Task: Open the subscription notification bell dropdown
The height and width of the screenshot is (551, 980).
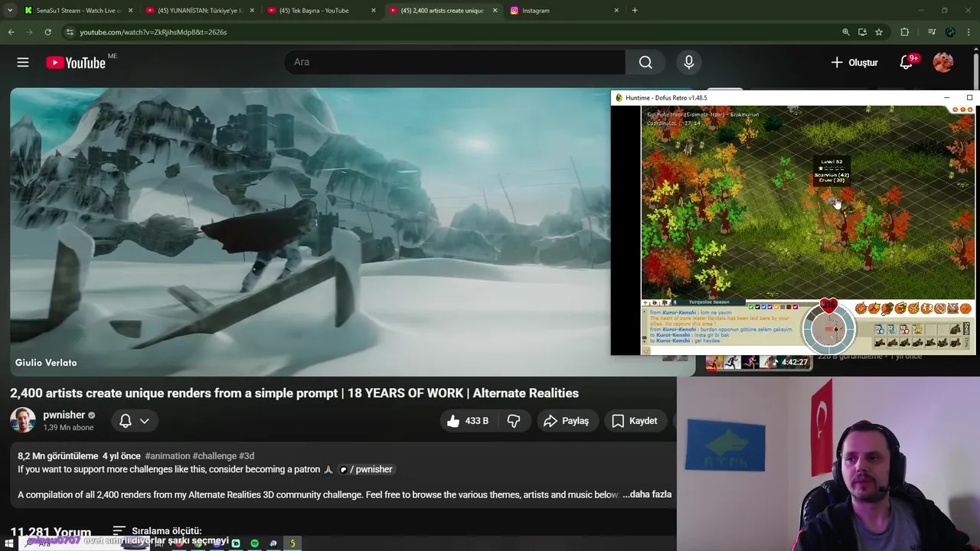Action: point(134,421)
